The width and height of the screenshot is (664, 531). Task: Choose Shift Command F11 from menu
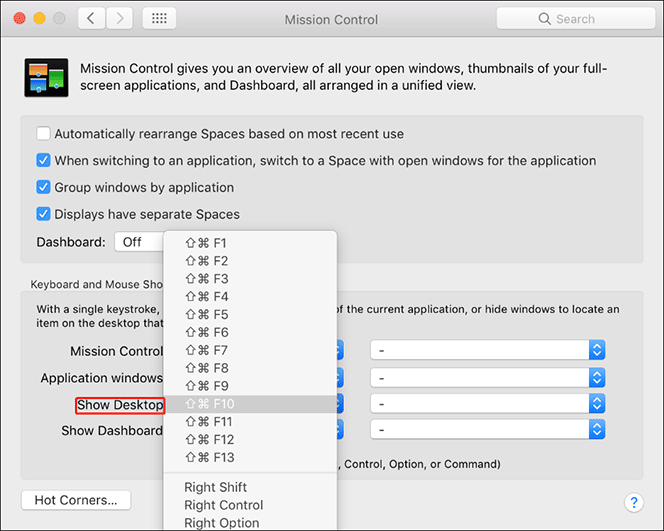tap(250, 422)
